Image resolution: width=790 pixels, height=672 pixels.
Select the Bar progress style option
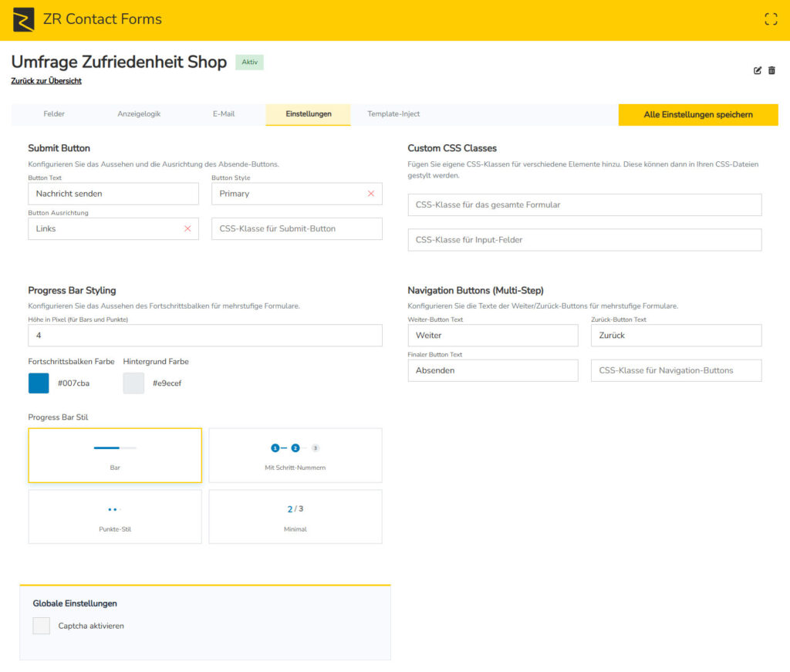point(114,455)
